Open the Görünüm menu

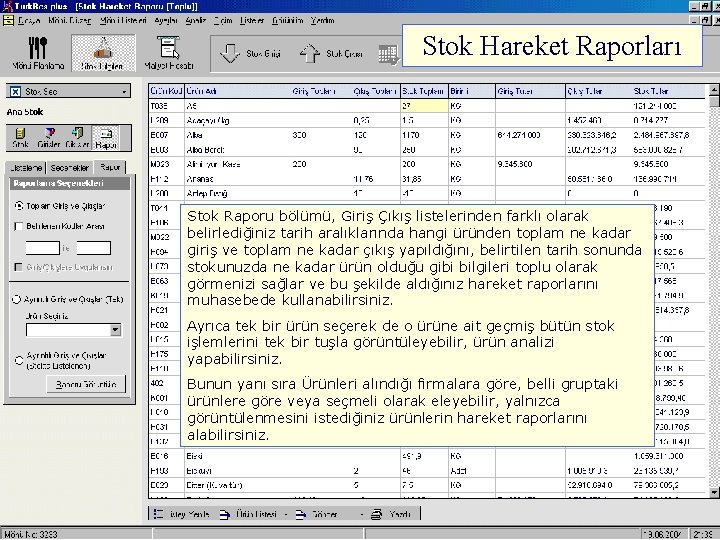tap(287, 21)
